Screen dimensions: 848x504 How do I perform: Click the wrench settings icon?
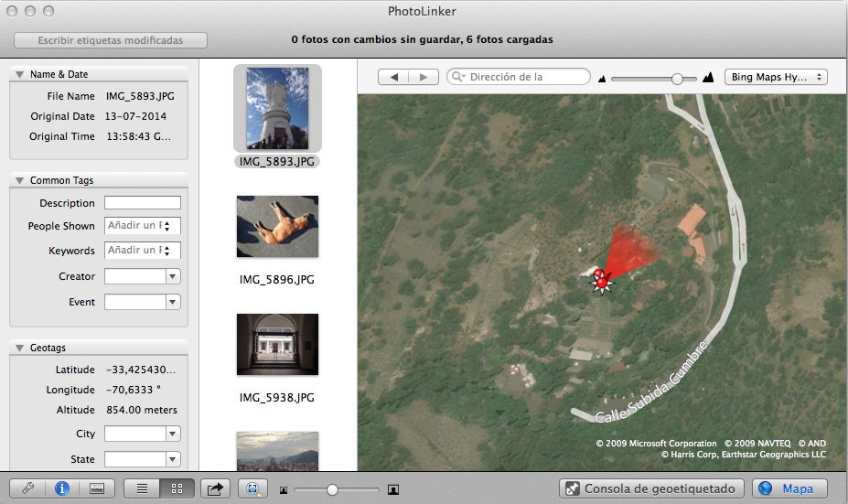click(x=27, y=488)
